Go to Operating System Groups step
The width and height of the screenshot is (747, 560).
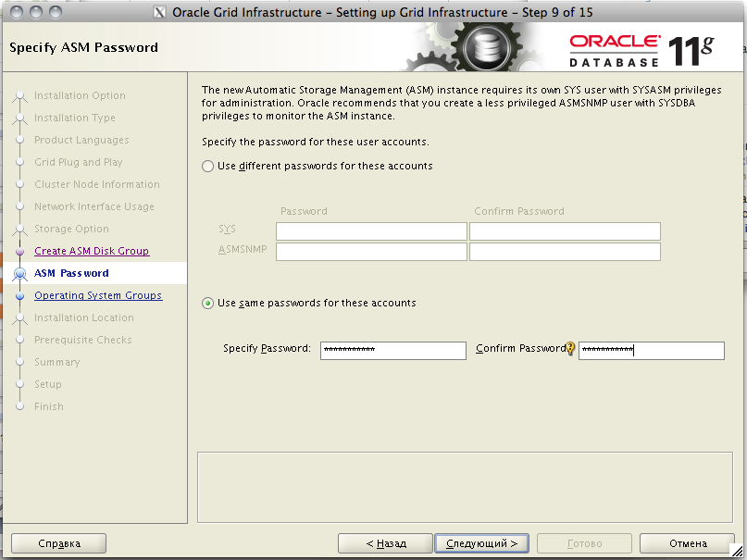(x=98, y=296)
